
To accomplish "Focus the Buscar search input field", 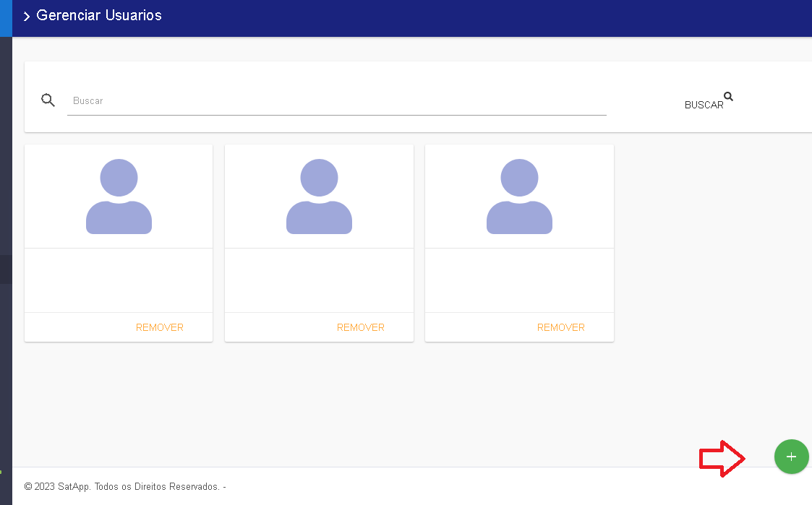I will (336, 101).
